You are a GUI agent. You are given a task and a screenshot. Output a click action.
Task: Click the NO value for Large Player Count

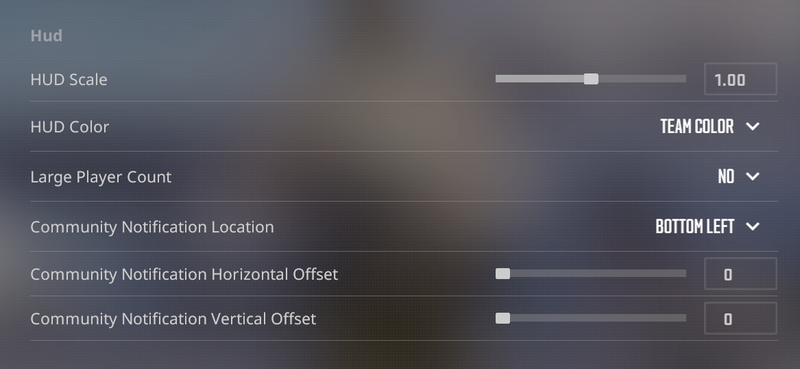[x=726, y=177]
